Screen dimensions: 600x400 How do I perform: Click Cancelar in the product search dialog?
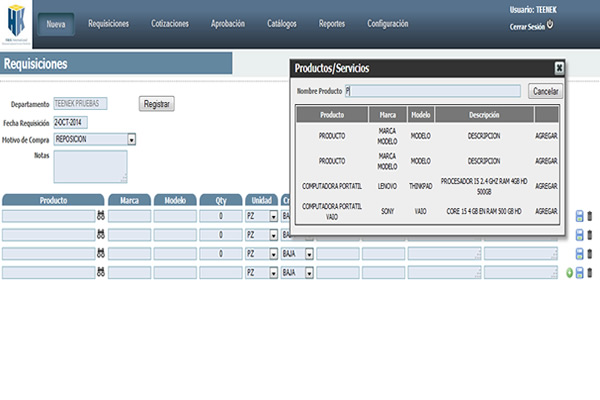[545, 91]
